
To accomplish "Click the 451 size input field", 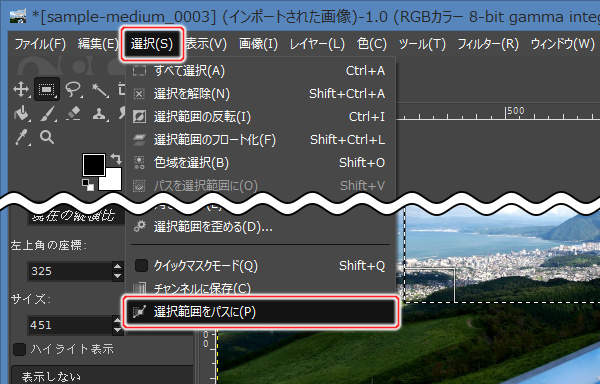I will click(x=70, y=325).
